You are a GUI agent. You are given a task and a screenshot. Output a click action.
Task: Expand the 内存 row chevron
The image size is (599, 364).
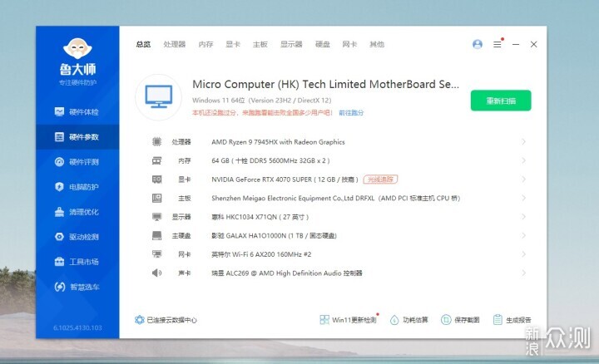[x=523, y=160]
